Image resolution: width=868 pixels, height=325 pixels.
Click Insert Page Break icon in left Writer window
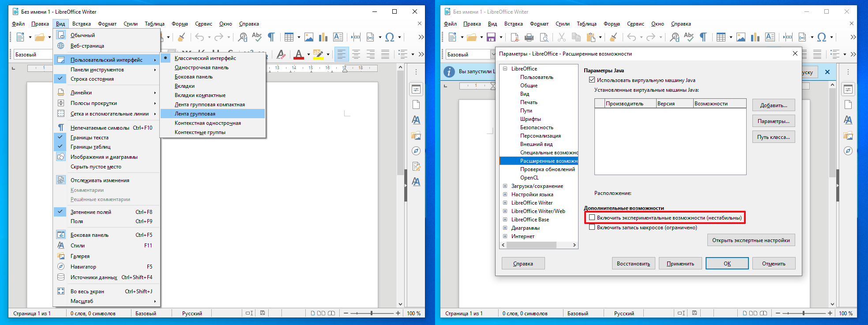[x=356, y=37]
